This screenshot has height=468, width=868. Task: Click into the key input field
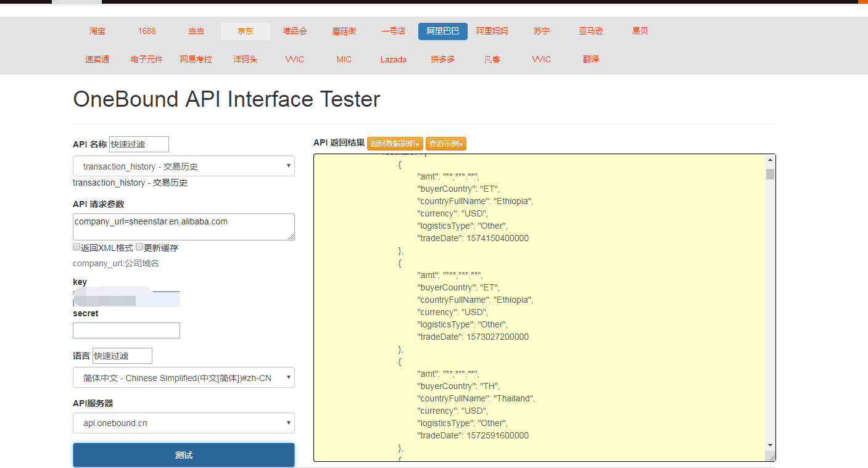pos(126,299)
